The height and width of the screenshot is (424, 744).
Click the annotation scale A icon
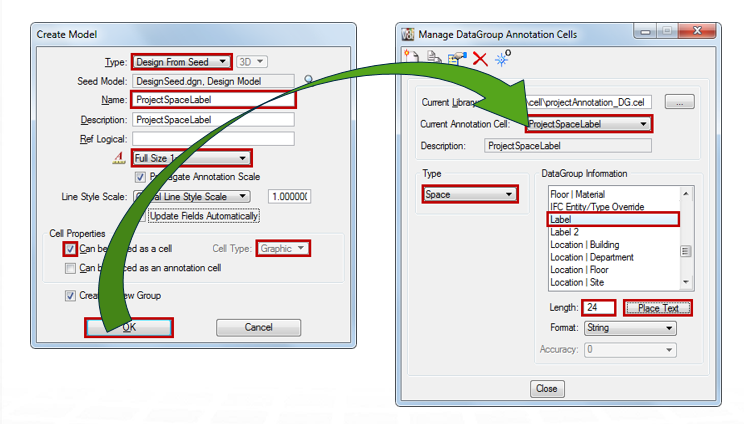point(119,157)
